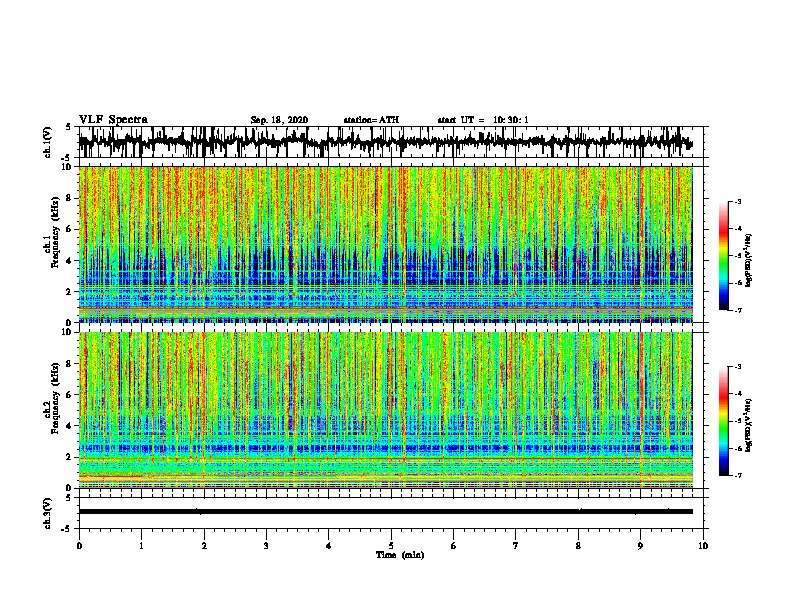The image size is (792, 612).
Task: Click the time-axis tick label "4"
Action: [329, 546]
